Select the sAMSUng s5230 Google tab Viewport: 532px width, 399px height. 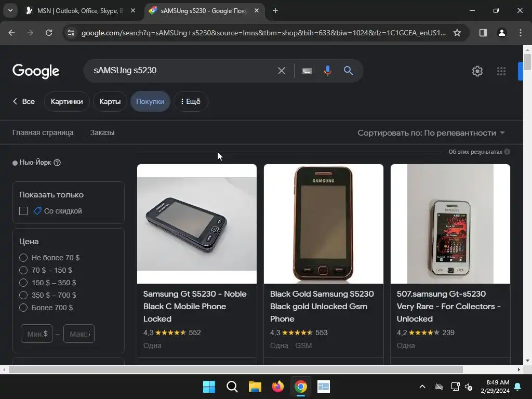click(204, 10)
